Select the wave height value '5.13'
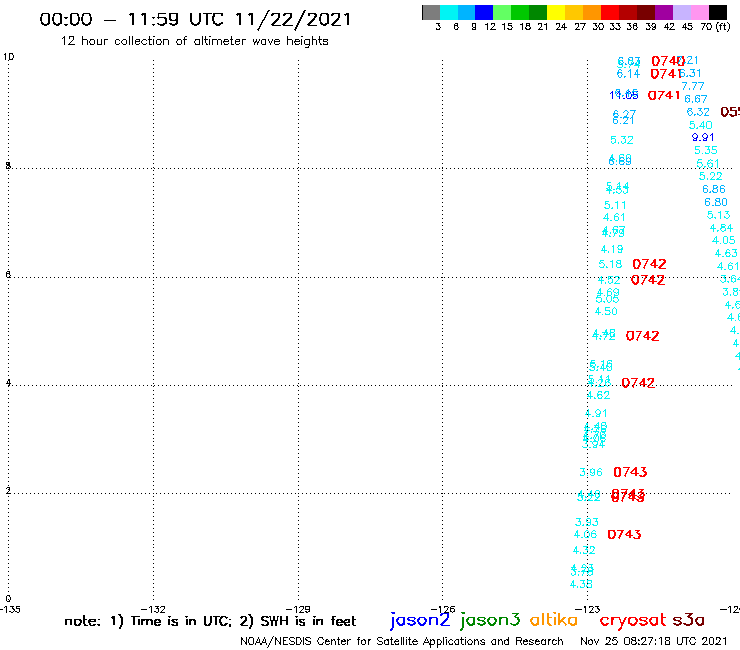The width and height of the screenshot is (740, 650). point(718,215)
